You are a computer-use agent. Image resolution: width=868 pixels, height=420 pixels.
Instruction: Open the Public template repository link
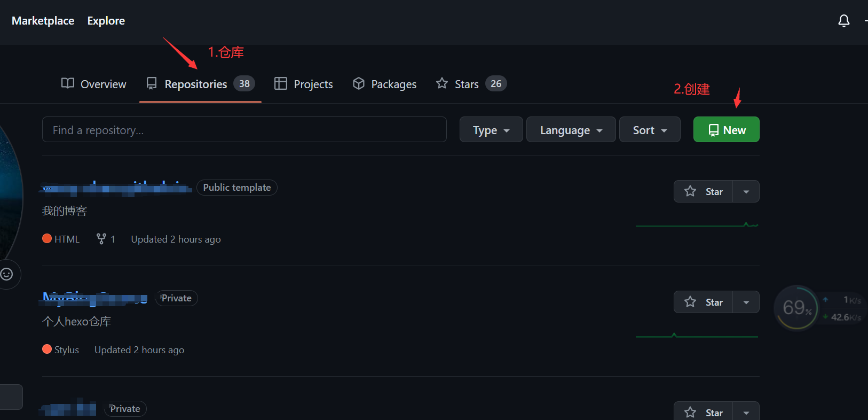pyautogui.click(x=116, y=188)
